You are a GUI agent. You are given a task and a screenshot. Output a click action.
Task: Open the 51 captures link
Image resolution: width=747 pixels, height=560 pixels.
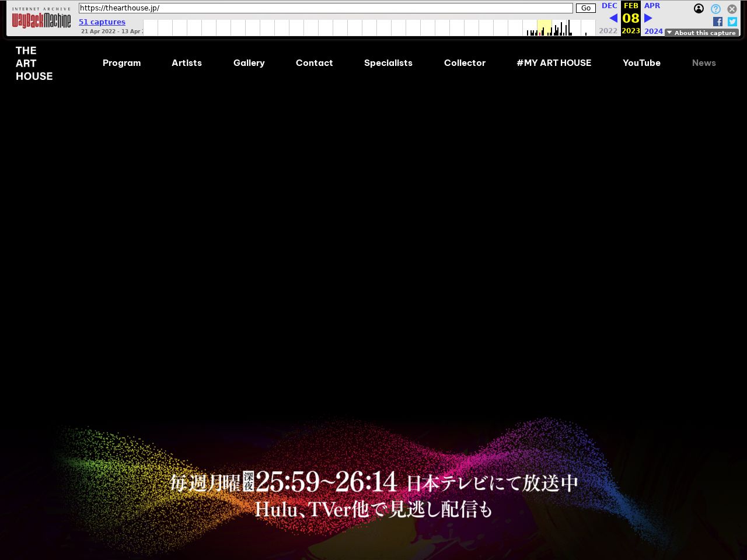point(102,22)
